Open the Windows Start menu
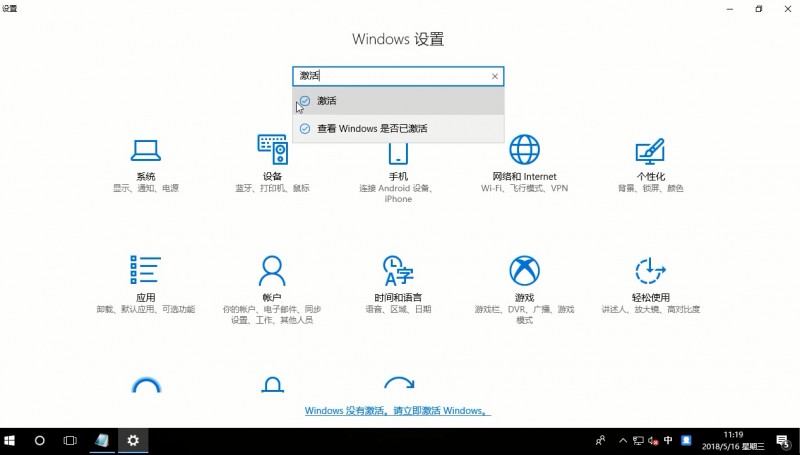This screenshot has height=455, width=800. (9, 441)
